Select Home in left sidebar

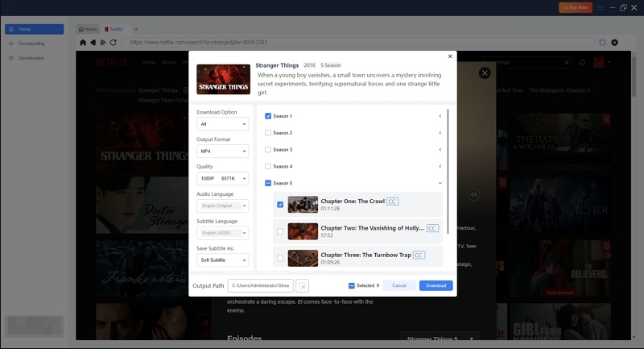(x=34, y=29)
